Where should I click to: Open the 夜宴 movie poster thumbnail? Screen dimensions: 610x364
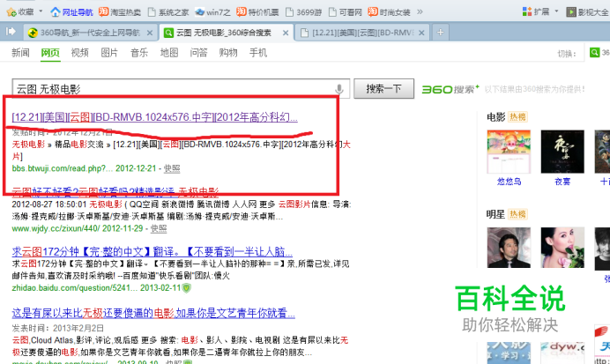[x=562, y=152]
